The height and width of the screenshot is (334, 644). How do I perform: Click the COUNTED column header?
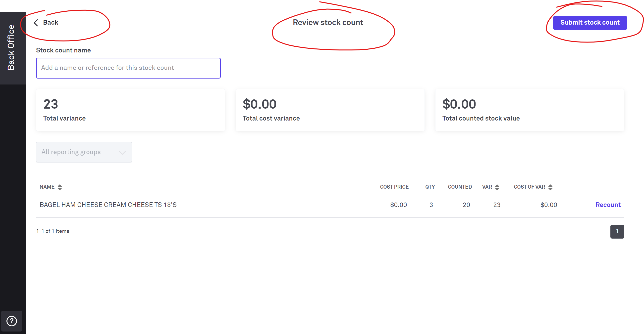point(460,187)
